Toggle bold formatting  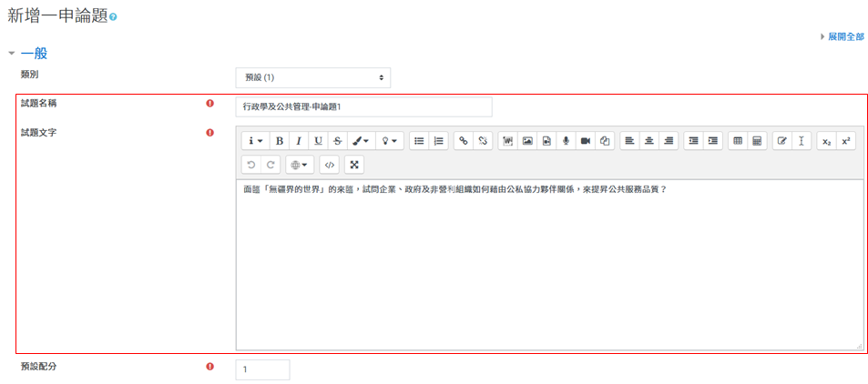pos(280,141)
